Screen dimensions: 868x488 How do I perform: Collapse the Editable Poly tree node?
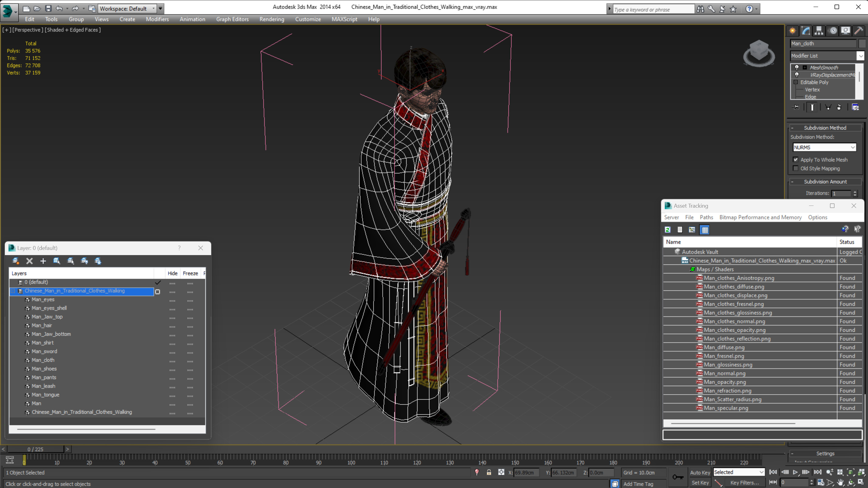click(796, 82)
